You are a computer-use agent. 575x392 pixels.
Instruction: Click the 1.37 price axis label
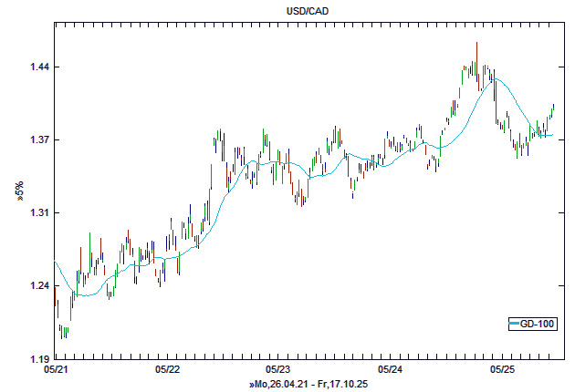point(37,140)
